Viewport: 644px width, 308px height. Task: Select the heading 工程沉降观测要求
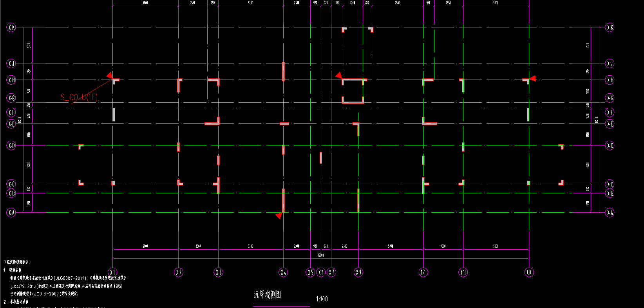click(x=17, y=262)
